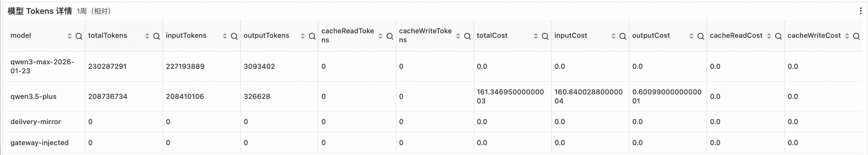This screenshot has height=155, width=868.
Task: Toggle sort on cacheReadCost column
Action: coord(769,36)
